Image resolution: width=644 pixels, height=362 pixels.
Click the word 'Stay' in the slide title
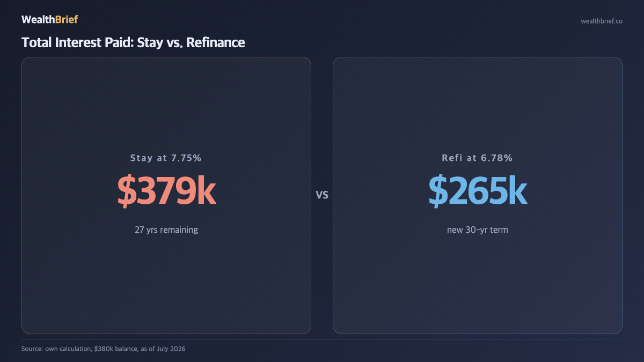149,42
